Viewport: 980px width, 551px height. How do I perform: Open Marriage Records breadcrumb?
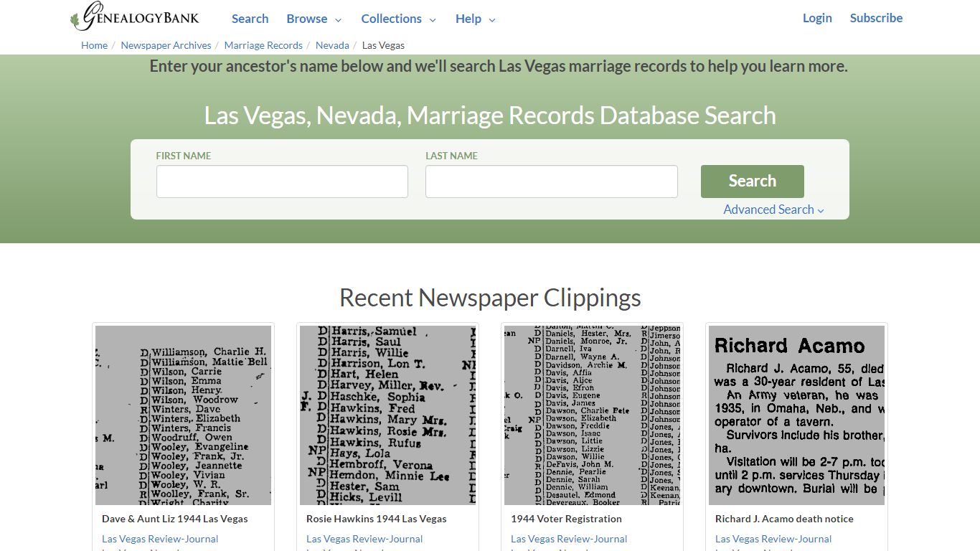(263, 45)
